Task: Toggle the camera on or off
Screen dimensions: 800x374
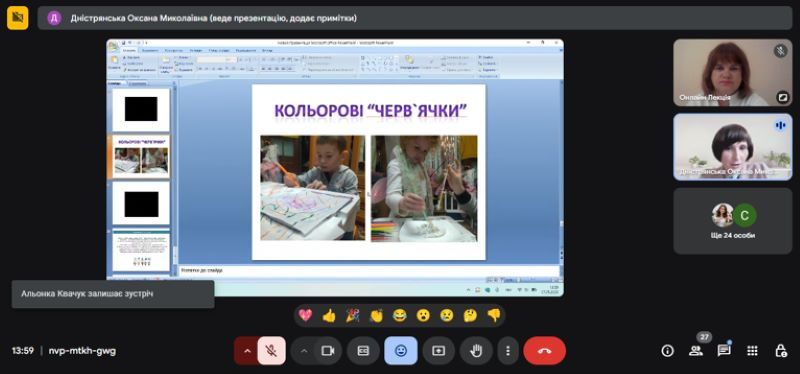Action: 328,351
